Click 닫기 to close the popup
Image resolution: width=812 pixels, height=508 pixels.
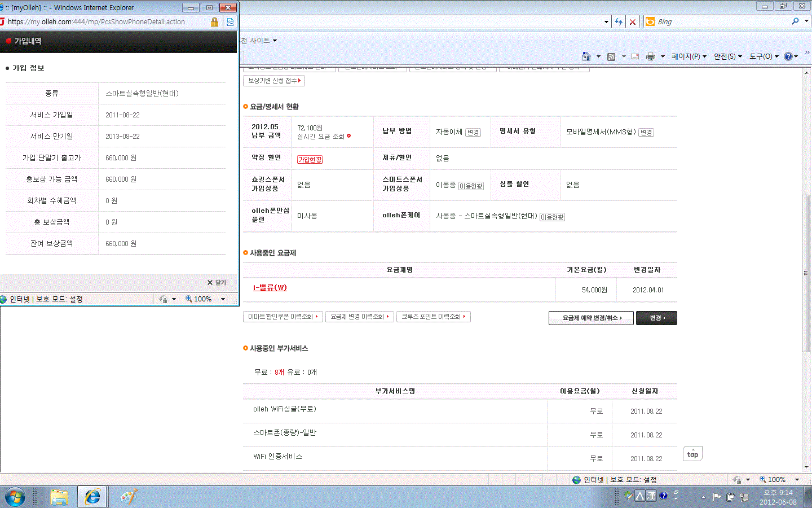click(x=217, y=282)
